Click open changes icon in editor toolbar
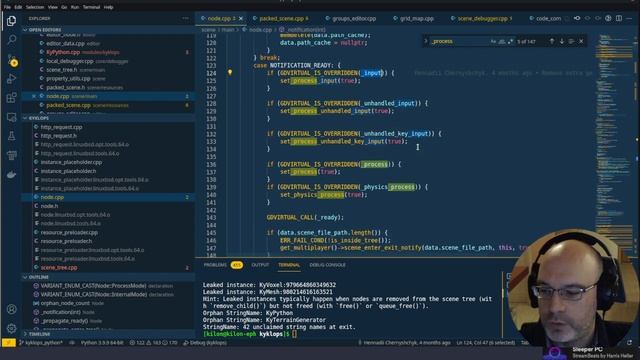Viewport: 640px width, 360px height. click(577, 18)
